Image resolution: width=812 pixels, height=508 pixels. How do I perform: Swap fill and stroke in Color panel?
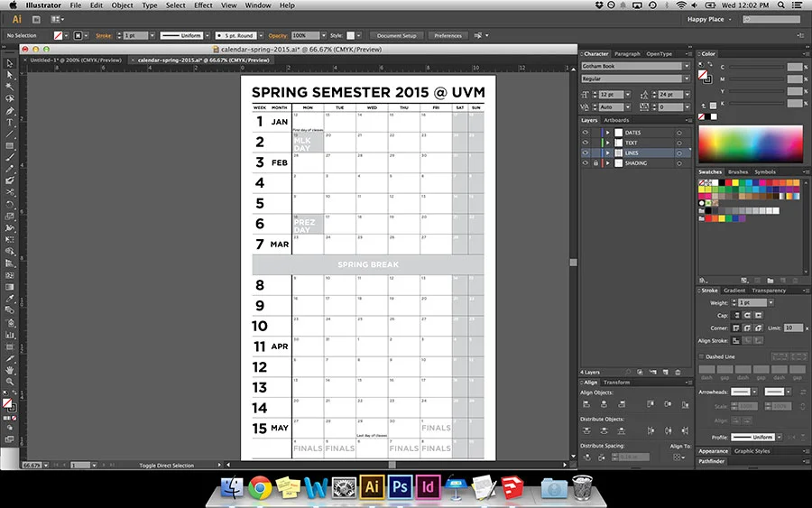pyautogui.click(x=710, y=64)
